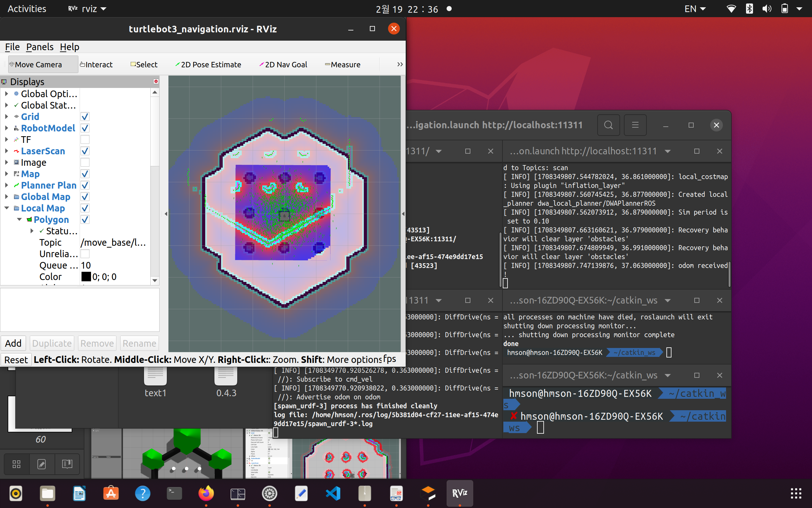The image size is (812, 508).
Task: Check the Unreliable option checkbox
Action: point(85,254)
